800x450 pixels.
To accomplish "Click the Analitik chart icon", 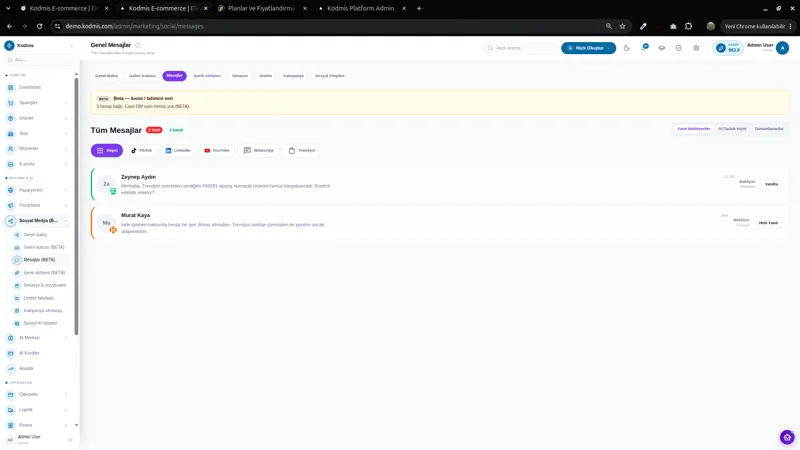I will pyautogui.click(x=11, y=368).
